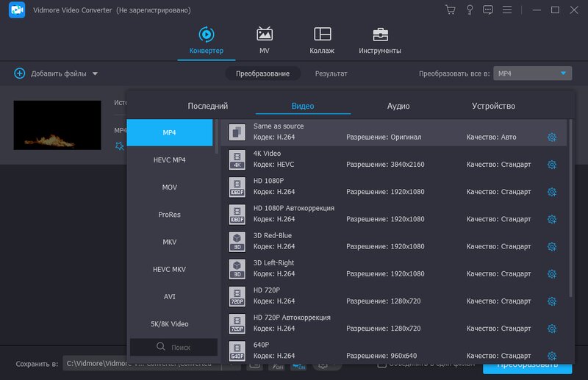Screen dimensions: 588x380
Task: Switch to the Конвертер tab
Action: click(x=207, y=40)
